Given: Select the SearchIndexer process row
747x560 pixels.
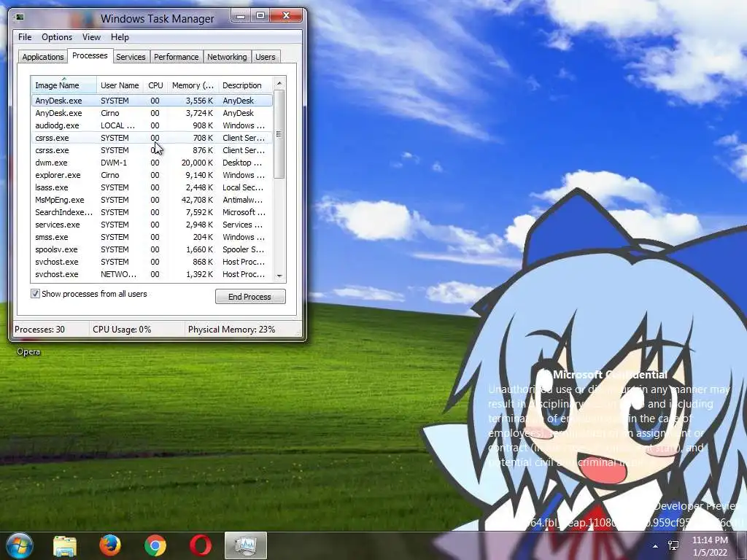Looking at the screenshot, I should coord(152,212).
